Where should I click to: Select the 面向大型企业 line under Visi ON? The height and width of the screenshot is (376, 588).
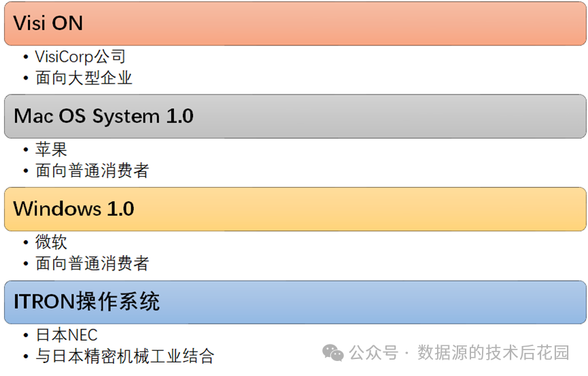pos(84,78)
